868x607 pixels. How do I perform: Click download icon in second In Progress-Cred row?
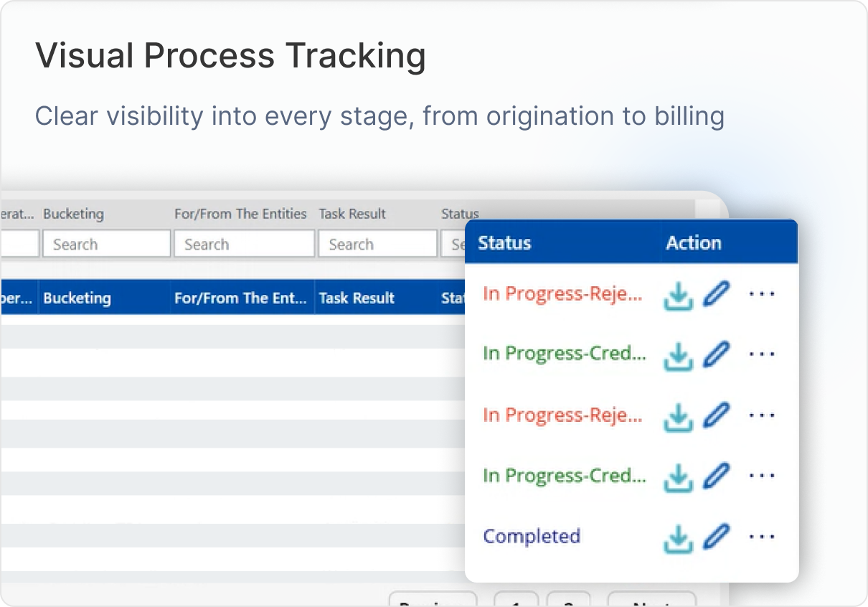coord(678,477)
